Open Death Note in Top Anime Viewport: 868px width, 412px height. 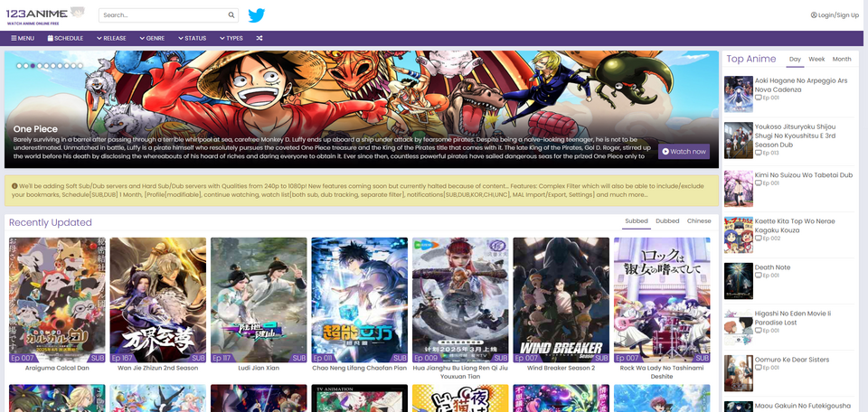click(772, 267)
